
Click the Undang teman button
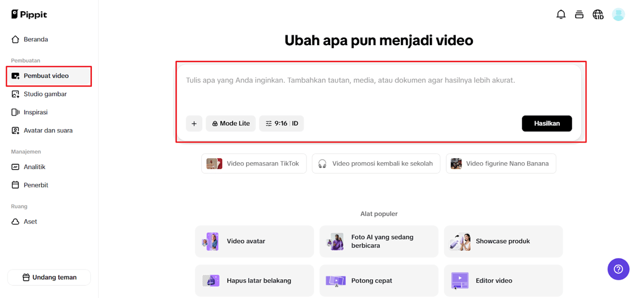tap(49, 278)
